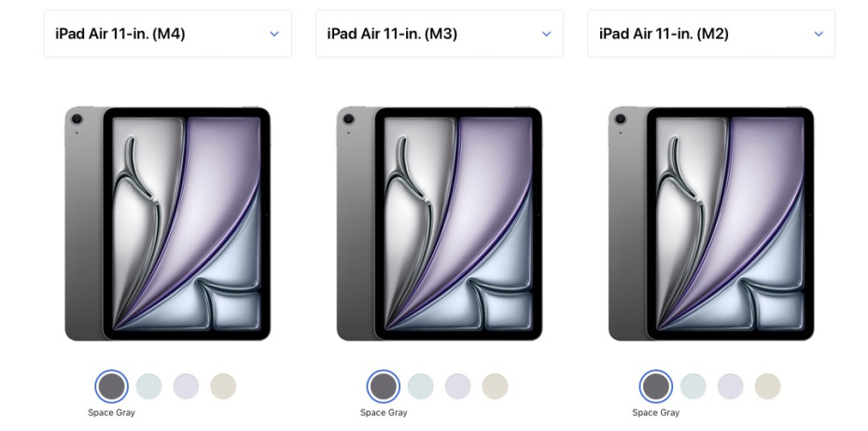Click the iPad Air M2 product image

click(711, 224)
